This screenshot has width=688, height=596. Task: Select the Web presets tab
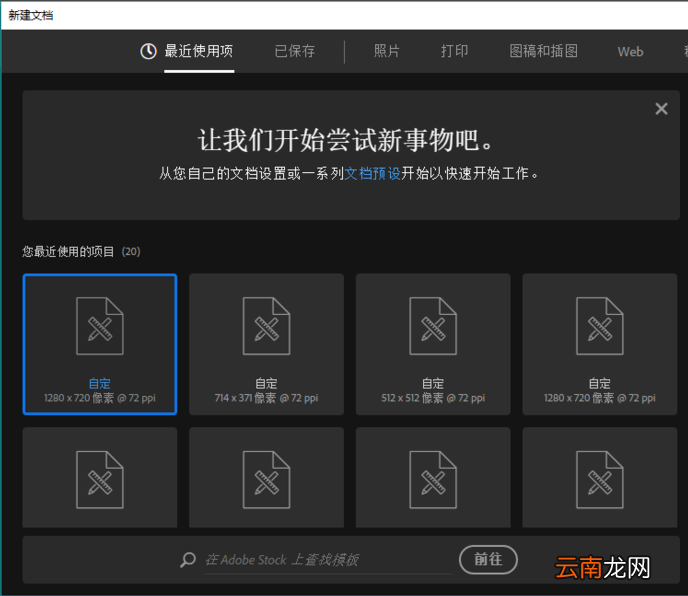(x=631, y=52)
